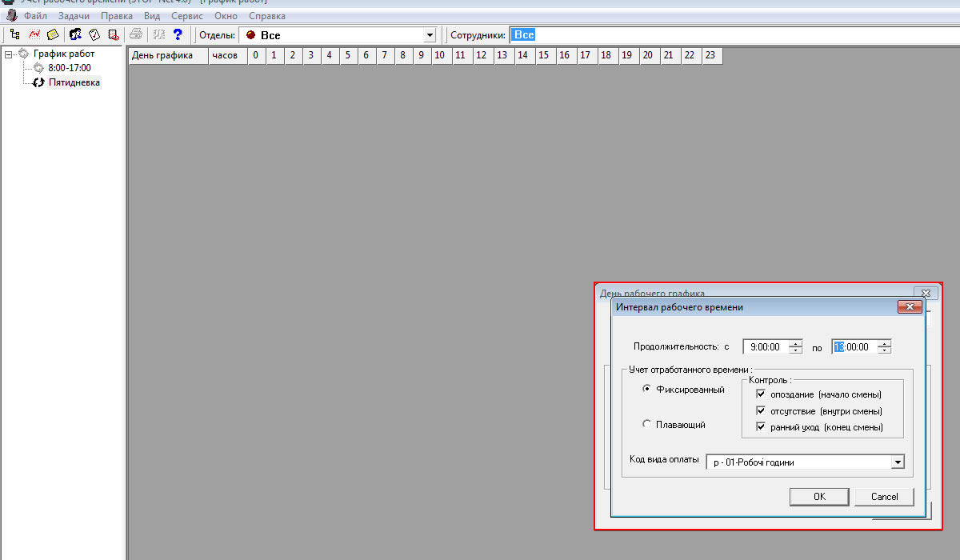
Task: Click the grayed settings toolbar icon
Action: (158, 34)
